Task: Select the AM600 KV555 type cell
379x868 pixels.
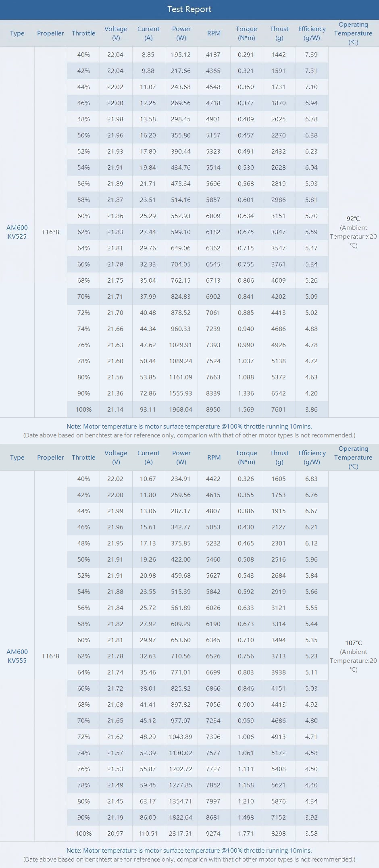Action: point(17,656)
